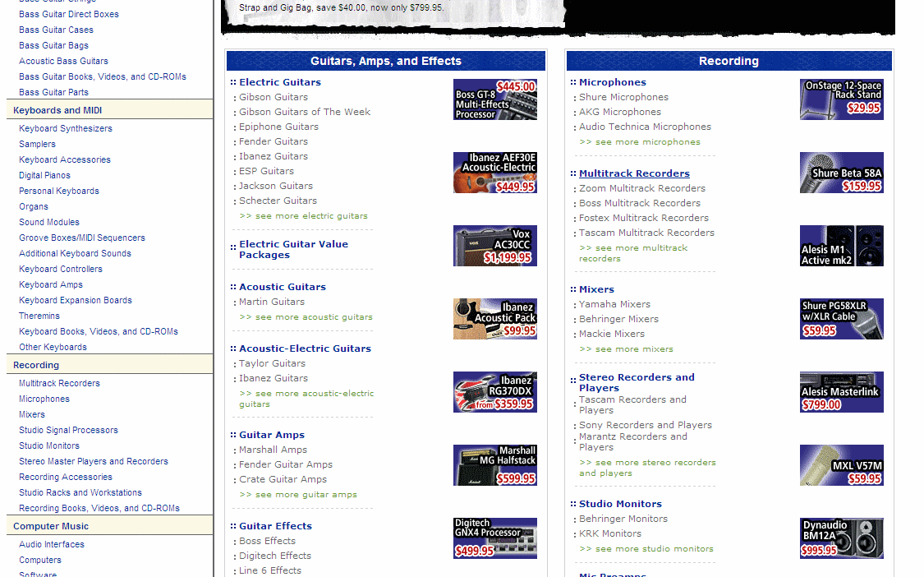Select the Dynaudio BM12A monitor thumbnail
The width and height of the screenshot is (924, 577).
pyautogui.click(x=841, y=538)
